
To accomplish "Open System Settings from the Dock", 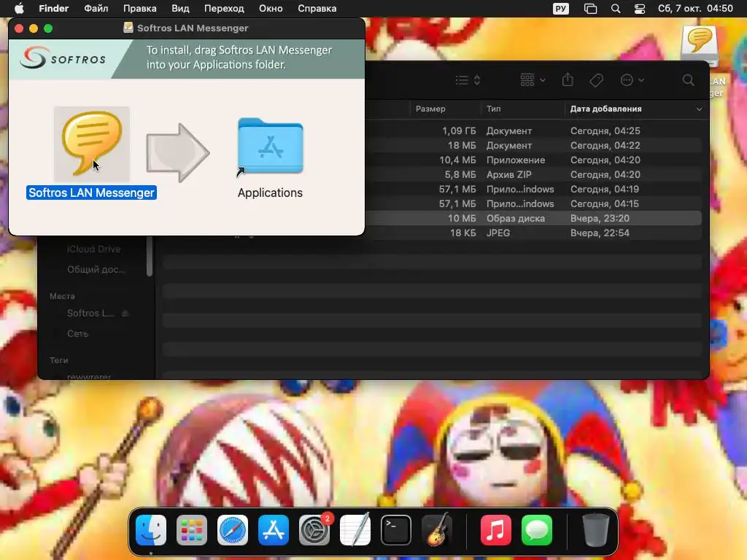I will click(314, 530).
